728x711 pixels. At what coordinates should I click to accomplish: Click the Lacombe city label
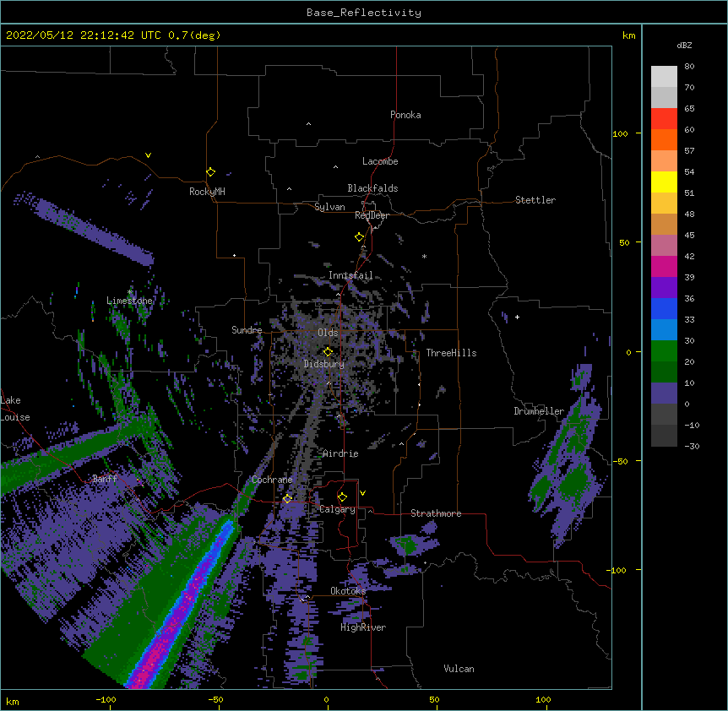[380, 161]
